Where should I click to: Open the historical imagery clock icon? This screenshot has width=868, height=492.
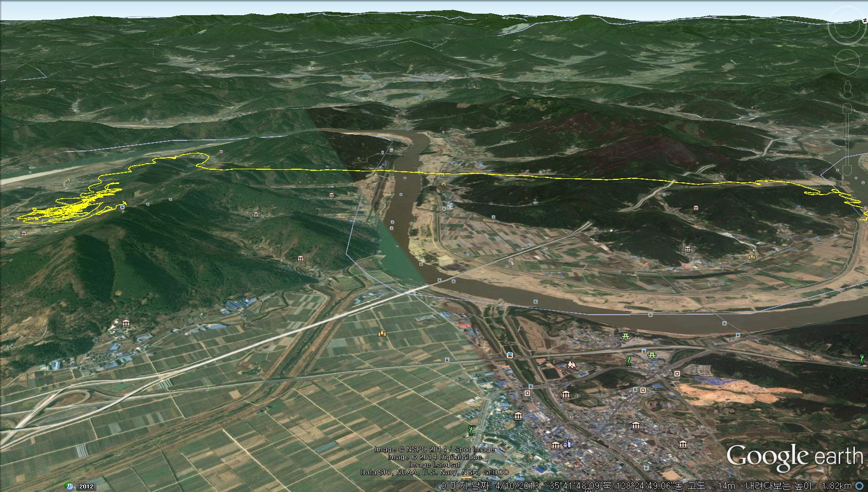coord(68,485)
